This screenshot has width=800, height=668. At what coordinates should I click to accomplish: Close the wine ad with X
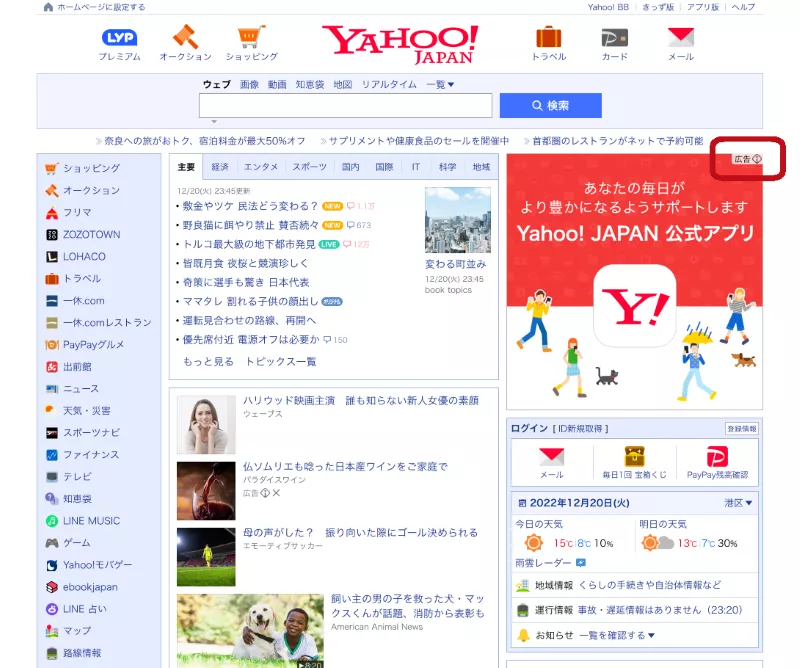276,493
